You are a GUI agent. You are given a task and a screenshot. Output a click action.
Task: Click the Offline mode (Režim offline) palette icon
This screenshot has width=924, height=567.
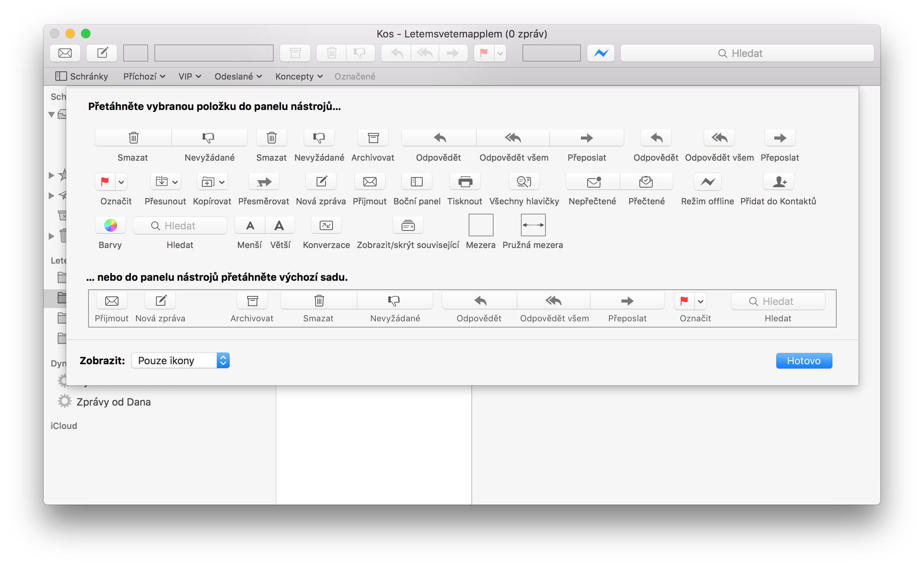tap(707, 182)
